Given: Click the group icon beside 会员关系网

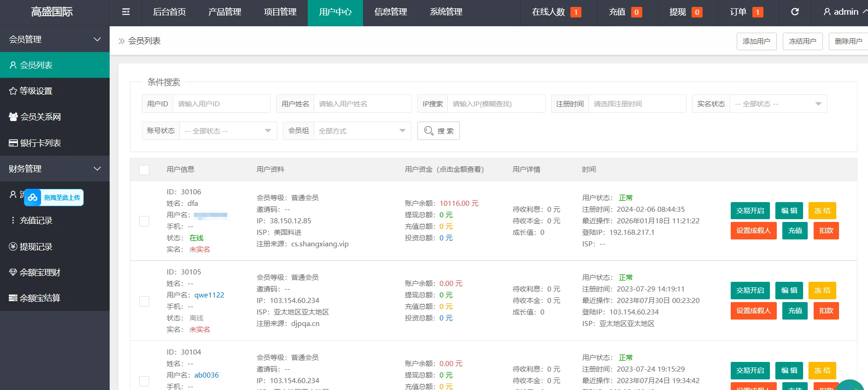Looking at the screenshot, I should pyautogui.click(x=13, y=117).
